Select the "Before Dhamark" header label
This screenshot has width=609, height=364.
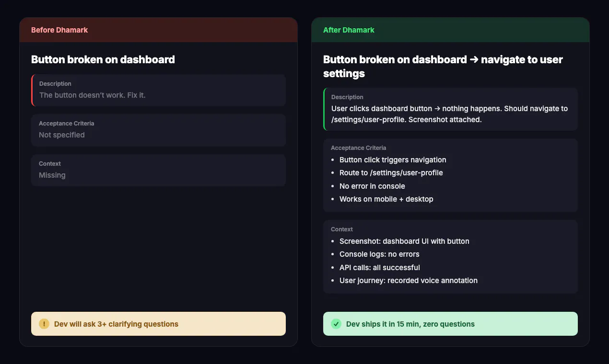(x=59, y=30)
